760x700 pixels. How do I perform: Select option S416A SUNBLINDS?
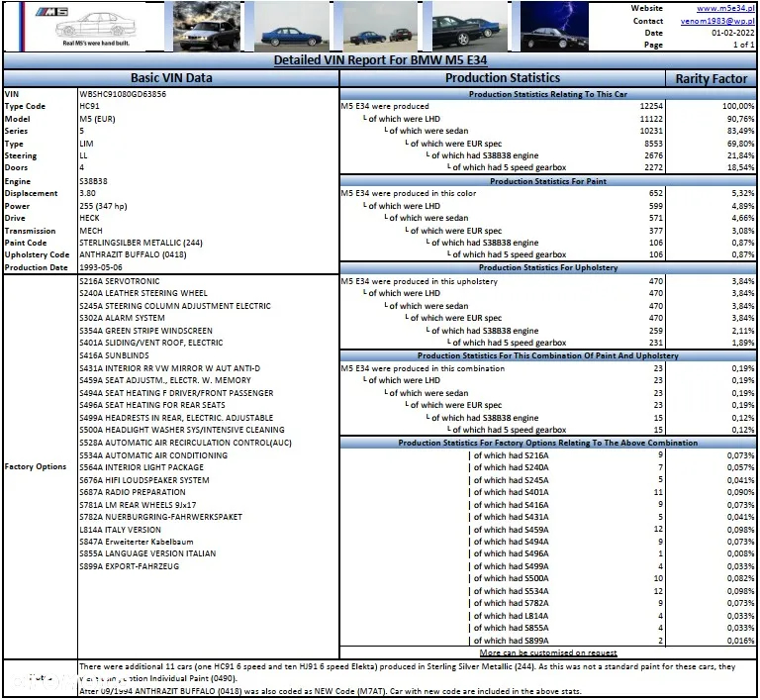point(114,355)
